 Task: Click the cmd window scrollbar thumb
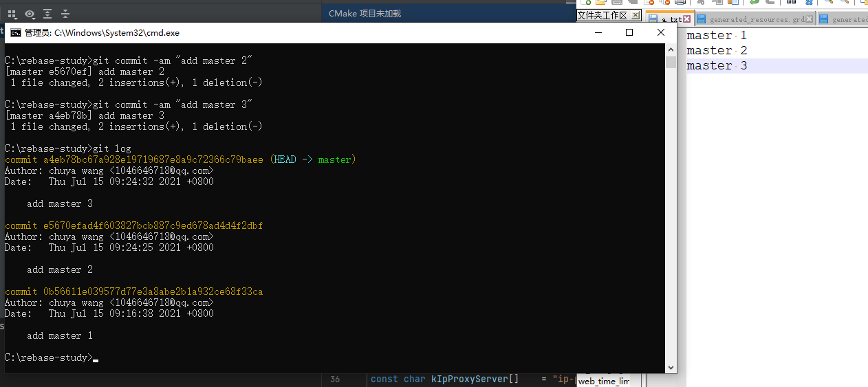pyautogui.click(x=671, y=62)
